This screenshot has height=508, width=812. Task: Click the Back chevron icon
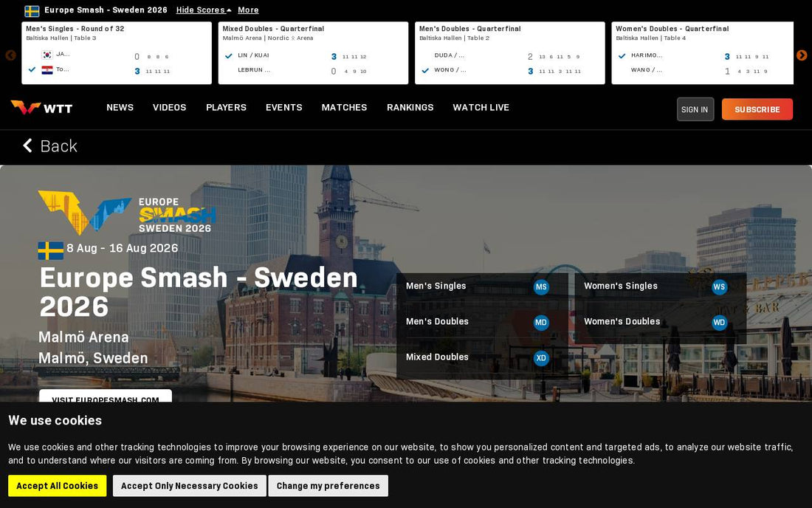click(27, 145)
